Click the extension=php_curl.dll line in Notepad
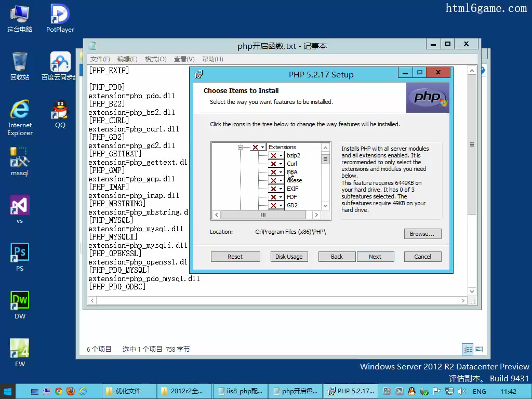This screenshot has width=532, height=399. point(134,129)
